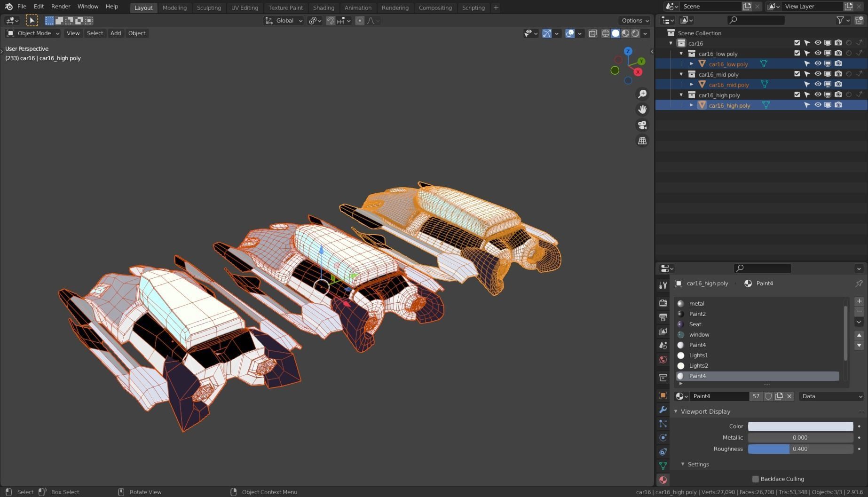
Task: Exclude car16 collection from view layer
Action: pos(797,43)
